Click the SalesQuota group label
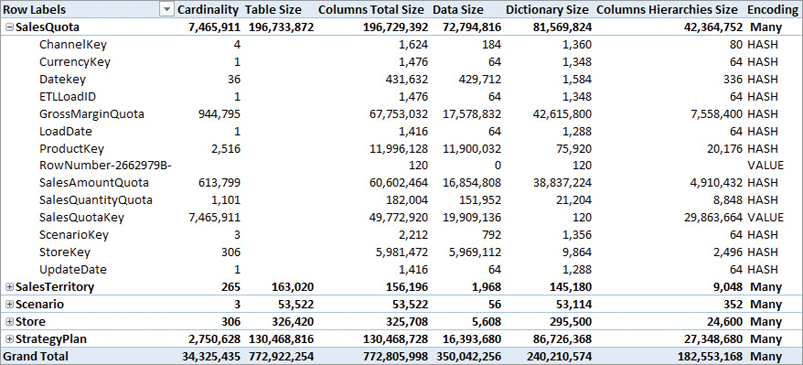The width and height of the screenshot is (803, 365). 48,28
